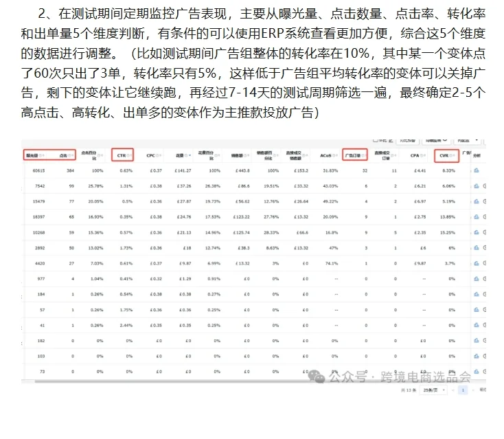The height and width of the screenshot is (439, 504).
Task: Select the ACoS value 43.03%
Action: coord(330,186)
